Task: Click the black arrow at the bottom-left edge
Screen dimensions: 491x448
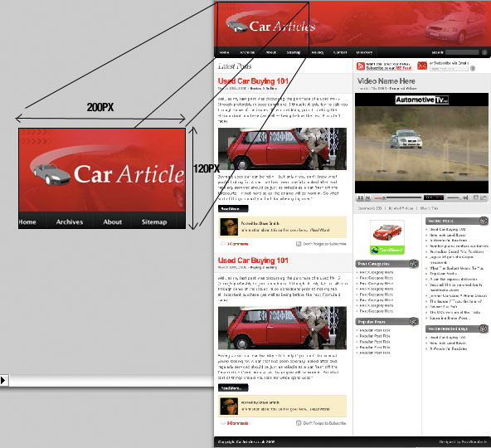Action: pyautogui.click(x=3, y=380)
